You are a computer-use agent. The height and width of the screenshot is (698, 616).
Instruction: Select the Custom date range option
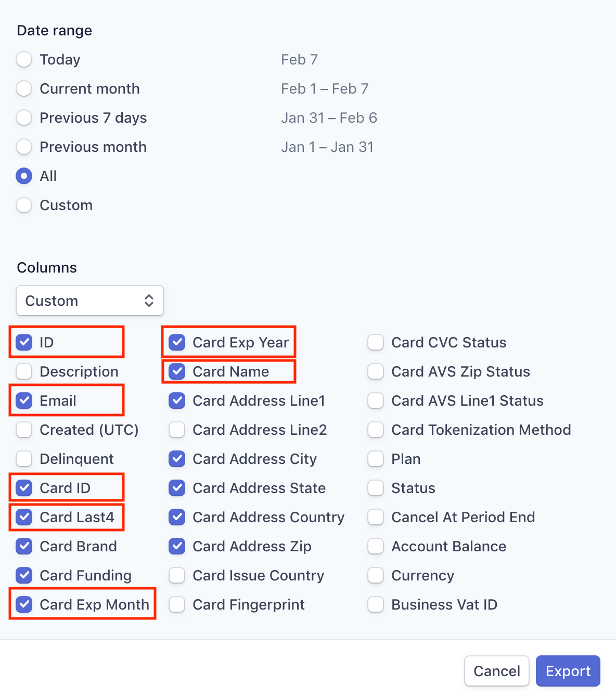[x=24, y=205]
